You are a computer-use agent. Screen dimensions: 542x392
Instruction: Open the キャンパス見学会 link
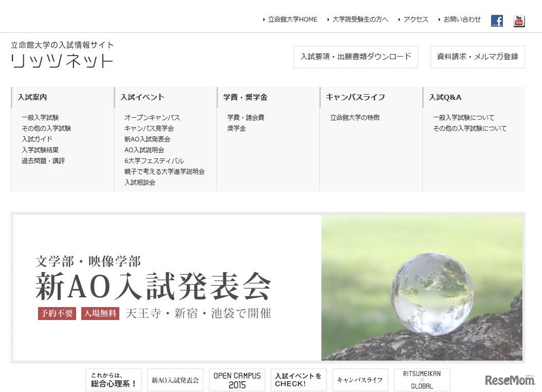click(x=149, y=128)
